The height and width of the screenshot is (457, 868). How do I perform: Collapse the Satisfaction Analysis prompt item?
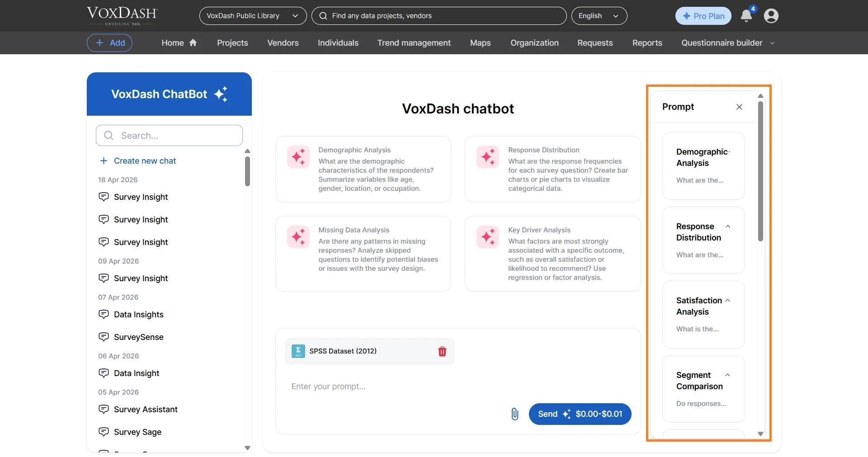pyautogui.click(x=728, y=301)
